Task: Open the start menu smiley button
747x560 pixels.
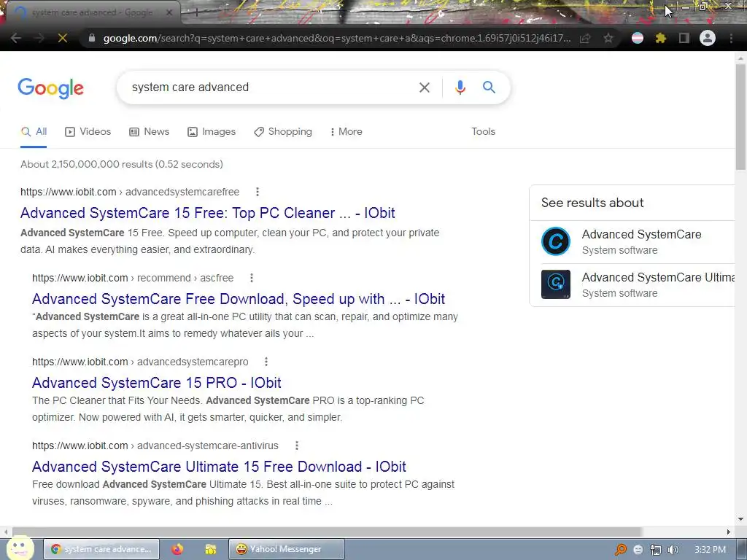Action: (x=20, y=548)
